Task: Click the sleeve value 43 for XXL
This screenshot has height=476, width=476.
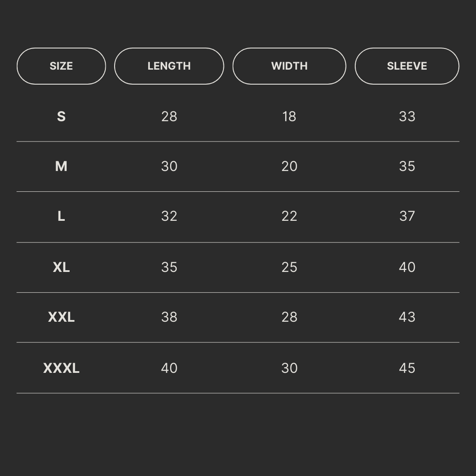Action: tap(407, 317)
